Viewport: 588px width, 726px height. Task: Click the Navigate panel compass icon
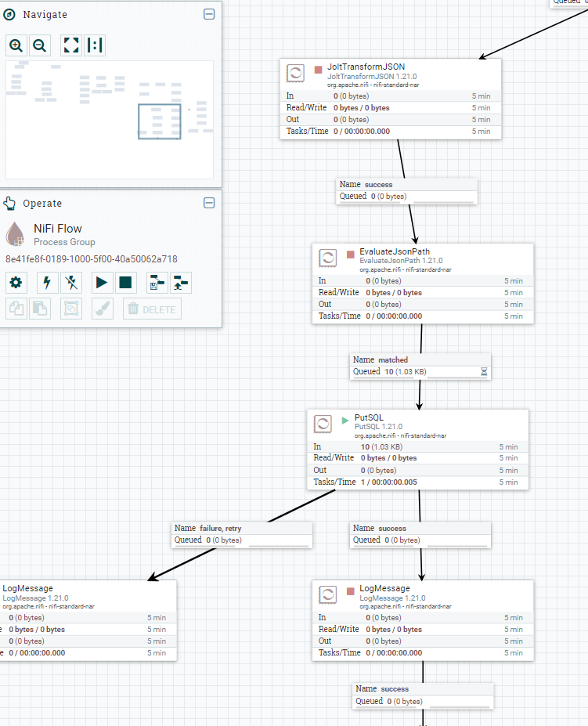coord(9,15)
